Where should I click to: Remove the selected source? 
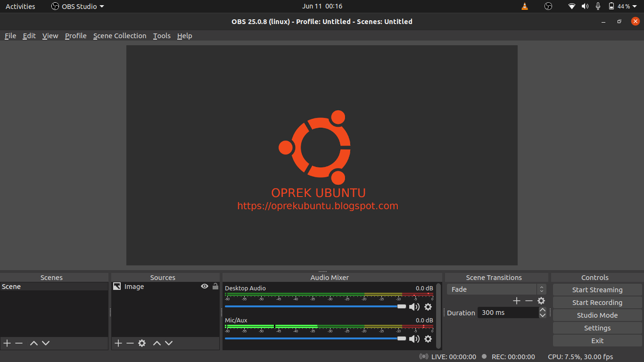pos(130,343)
